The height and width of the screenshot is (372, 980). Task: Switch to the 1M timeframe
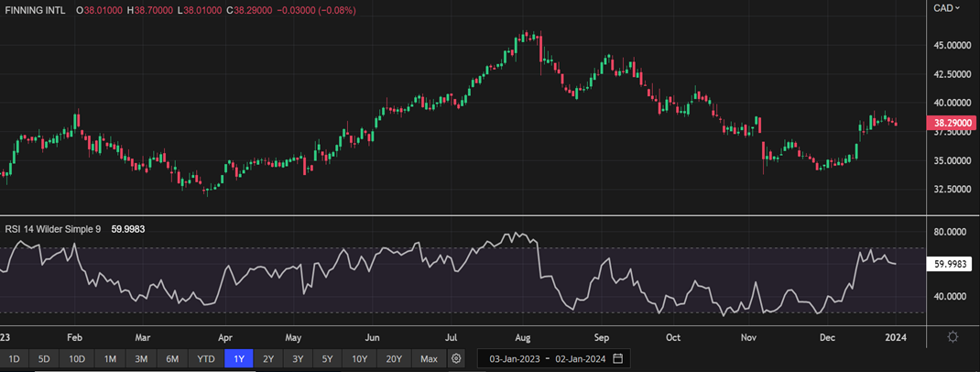coord(110,359)
